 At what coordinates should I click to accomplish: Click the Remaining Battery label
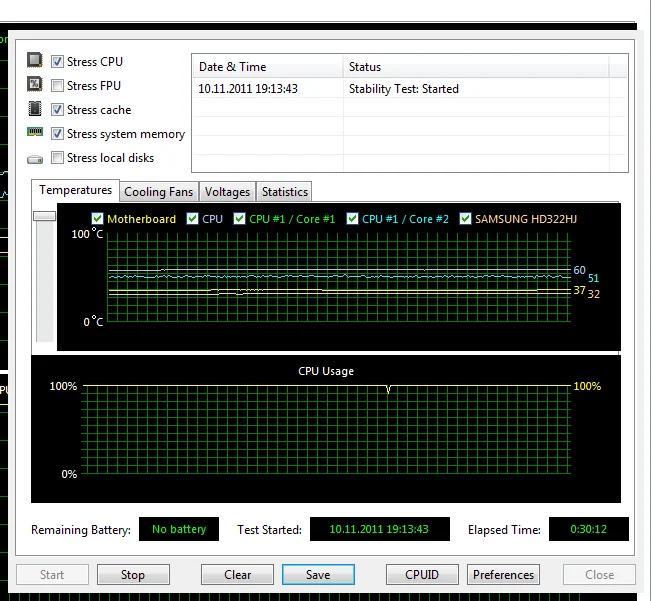(x=81, y=530)
